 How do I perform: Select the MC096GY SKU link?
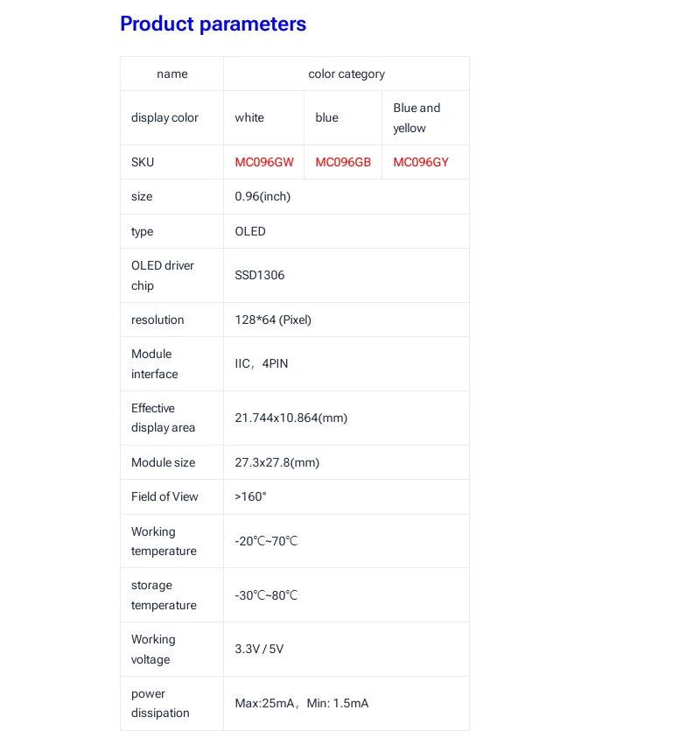421,162
